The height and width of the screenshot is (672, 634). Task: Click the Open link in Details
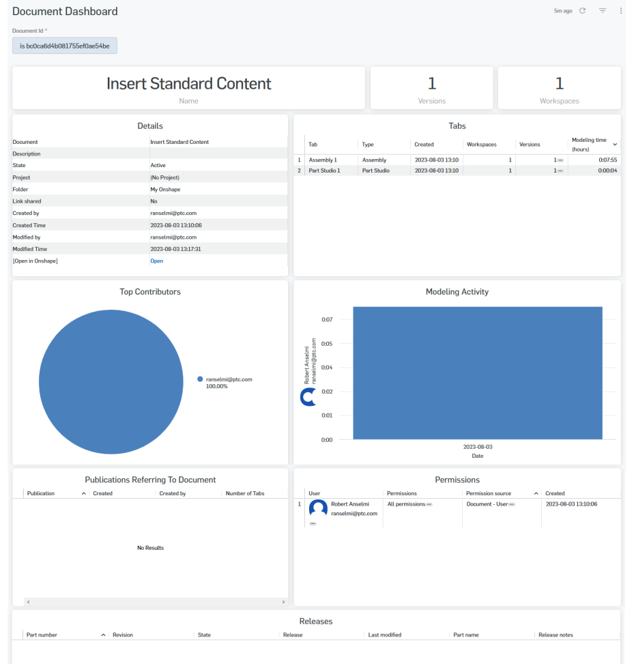[156, 261]
